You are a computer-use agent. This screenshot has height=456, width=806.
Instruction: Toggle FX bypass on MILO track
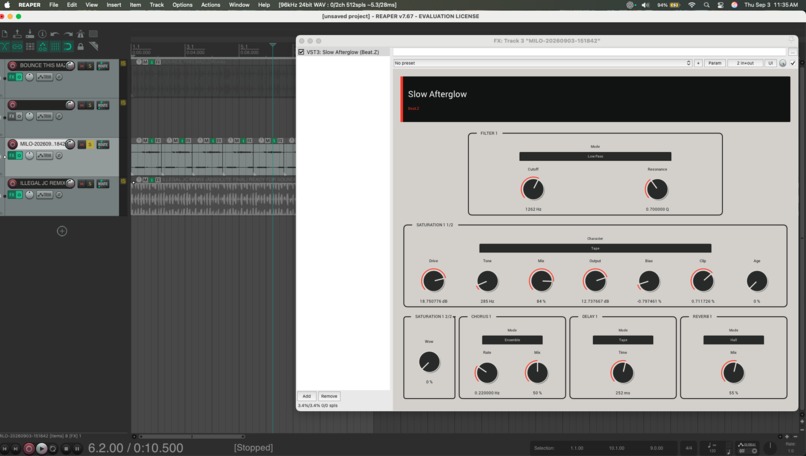point(19,155)
